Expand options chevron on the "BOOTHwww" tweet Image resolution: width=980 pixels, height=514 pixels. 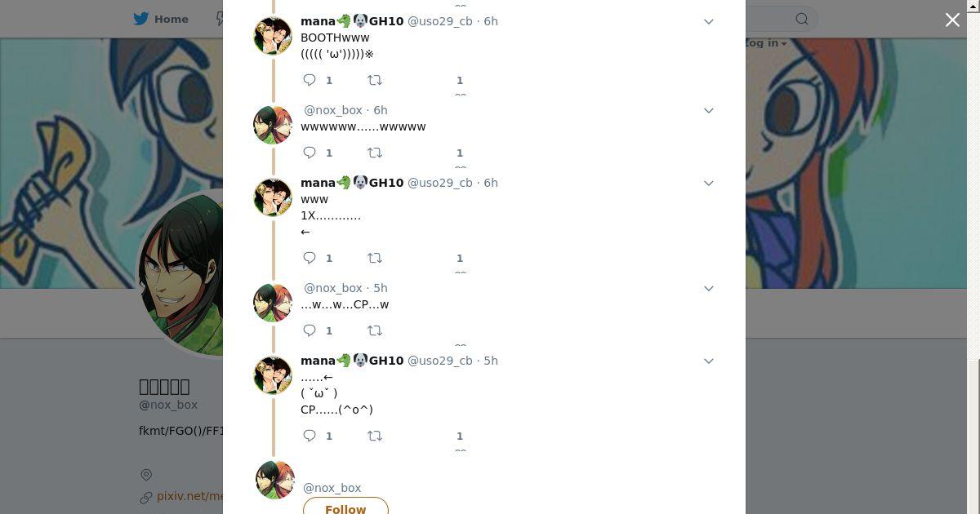(709, 21)
